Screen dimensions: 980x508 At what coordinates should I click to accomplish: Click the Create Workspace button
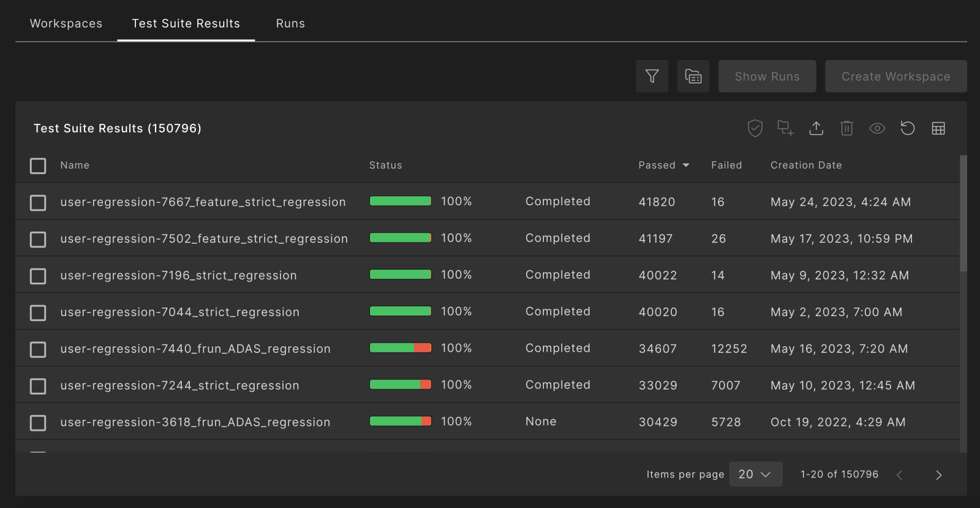[895, 77]
